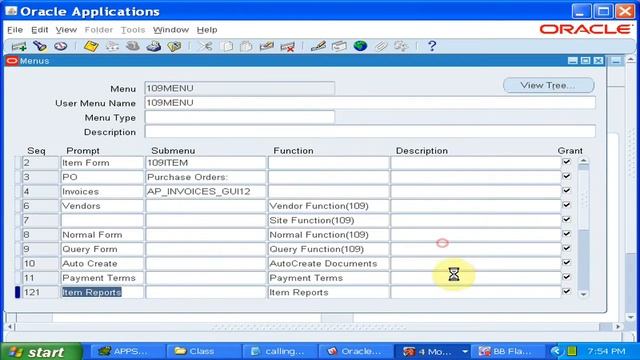Click the Delete Record red X icon

tap(288, 46)
